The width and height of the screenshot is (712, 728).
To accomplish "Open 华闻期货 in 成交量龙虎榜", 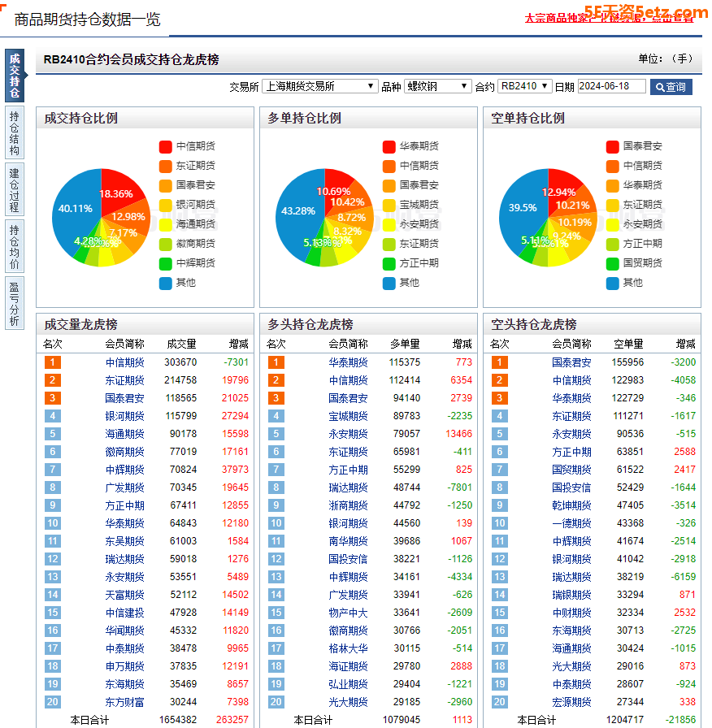I will [124, 631].
